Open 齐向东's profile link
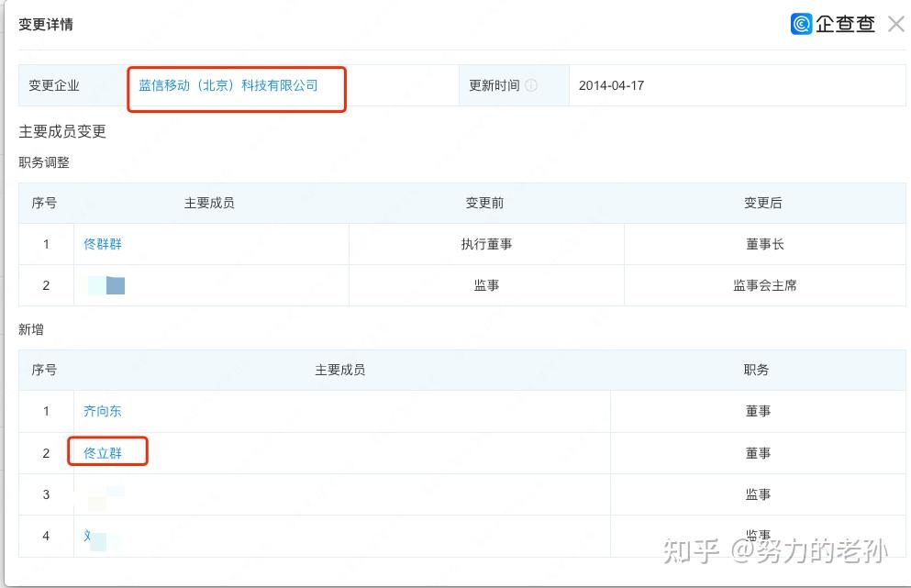The width and height of the screenshot is (911, 588). 103,411
